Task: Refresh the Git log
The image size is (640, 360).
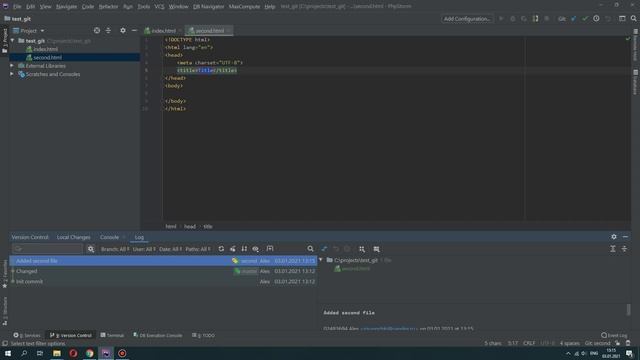Action: click(221, 249)
